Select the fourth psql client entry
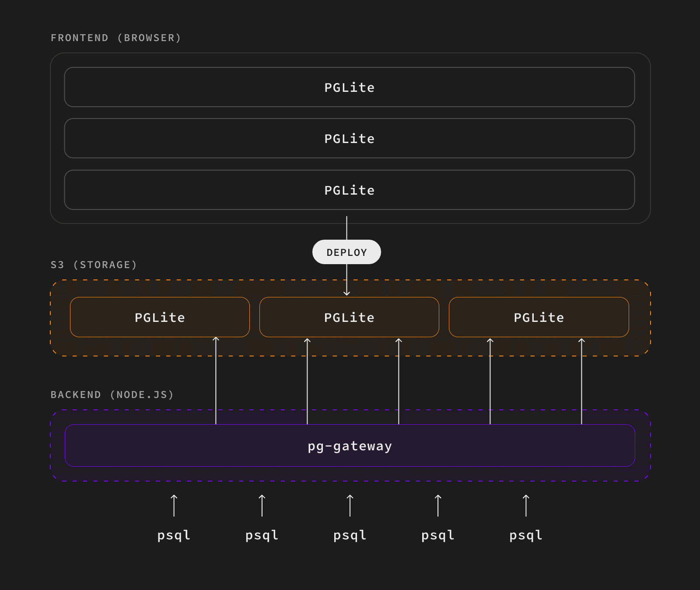Viewport: 700px width, 590px height. 437,535
